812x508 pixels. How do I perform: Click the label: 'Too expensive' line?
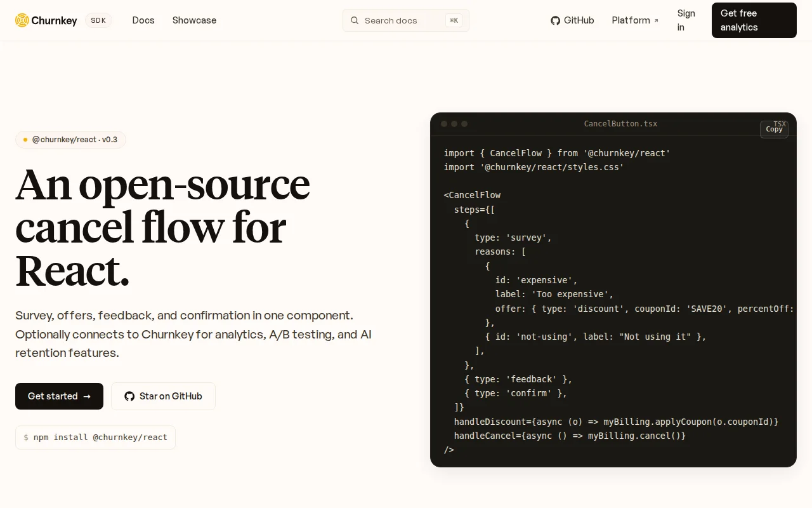[x=554, y=294]
